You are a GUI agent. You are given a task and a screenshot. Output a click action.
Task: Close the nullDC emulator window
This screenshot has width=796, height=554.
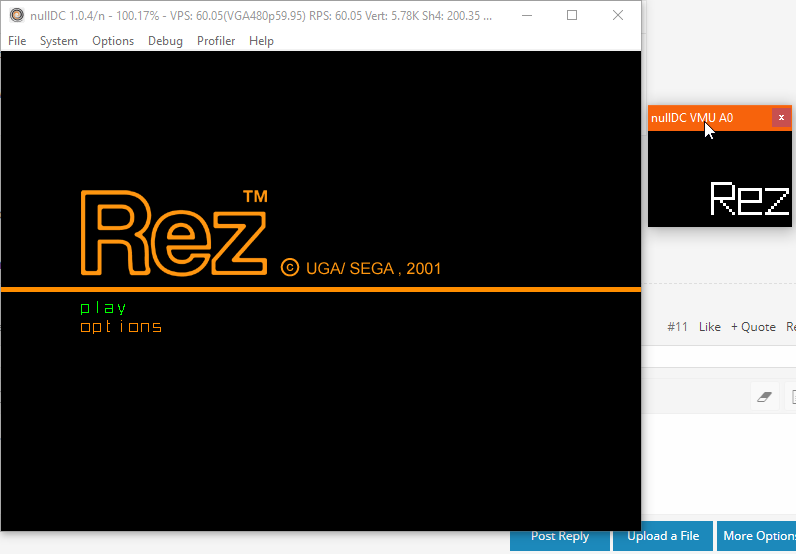tap(618, 15)
